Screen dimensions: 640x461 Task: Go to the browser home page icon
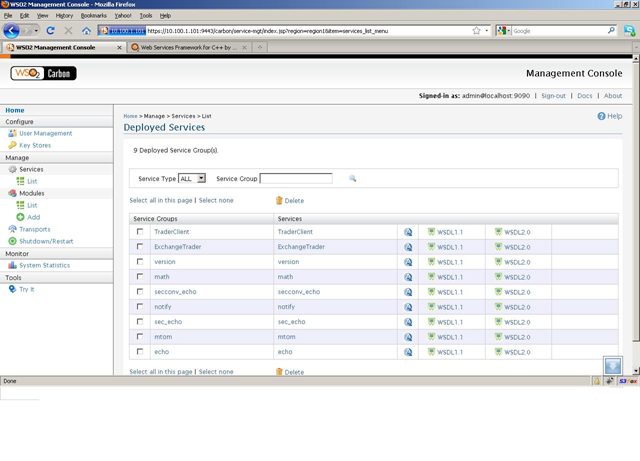click(86, 31)
